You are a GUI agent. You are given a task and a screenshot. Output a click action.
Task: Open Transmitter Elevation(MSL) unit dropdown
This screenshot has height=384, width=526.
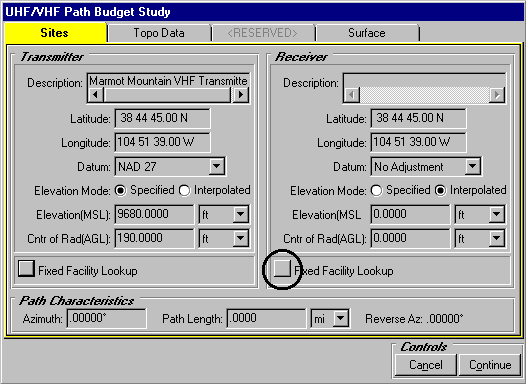point(241,214)
